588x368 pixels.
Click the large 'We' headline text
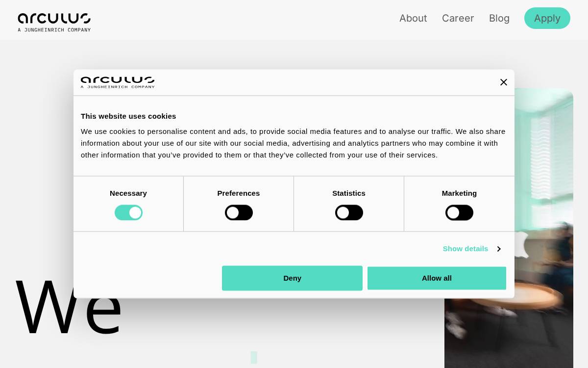tap(69, 308)
